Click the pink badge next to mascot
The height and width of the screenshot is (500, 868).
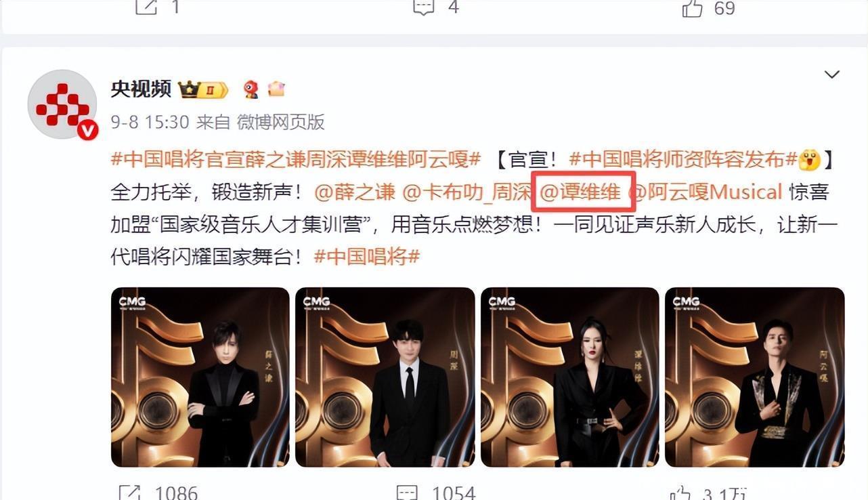[276, 89]
